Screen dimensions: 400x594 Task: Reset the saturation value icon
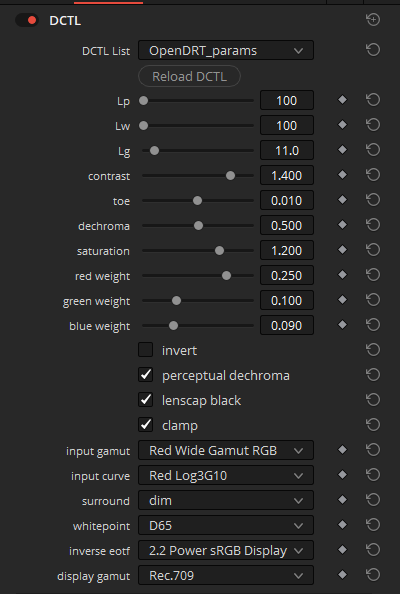(x=373, y=250)
